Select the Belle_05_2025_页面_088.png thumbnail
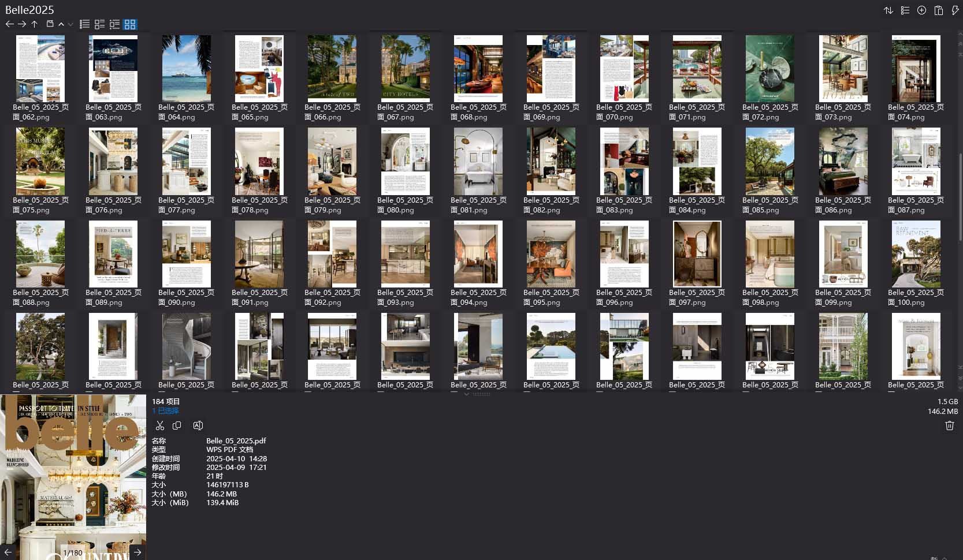The image size is (963, 560). [40, 254]
